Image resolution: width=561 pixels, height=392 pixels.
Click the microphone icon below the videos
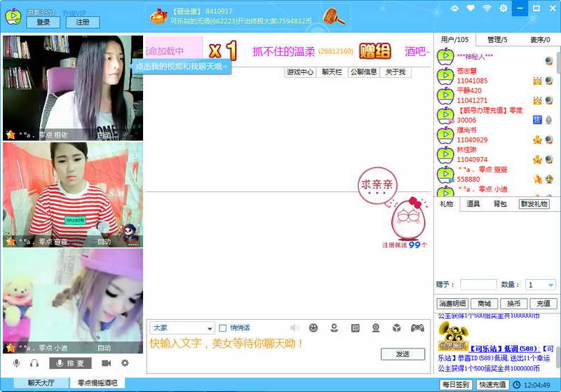tap(16, 363)
